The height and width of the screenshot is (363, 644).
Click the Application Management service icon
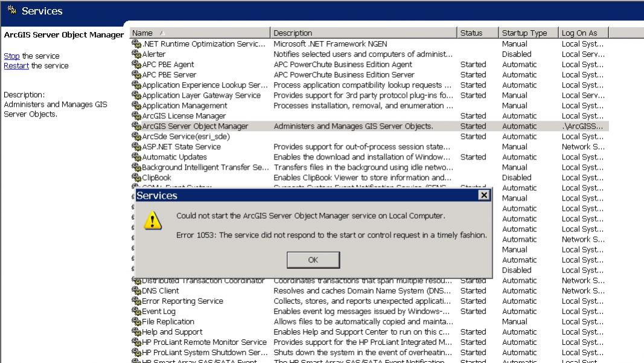coord(136,105)
